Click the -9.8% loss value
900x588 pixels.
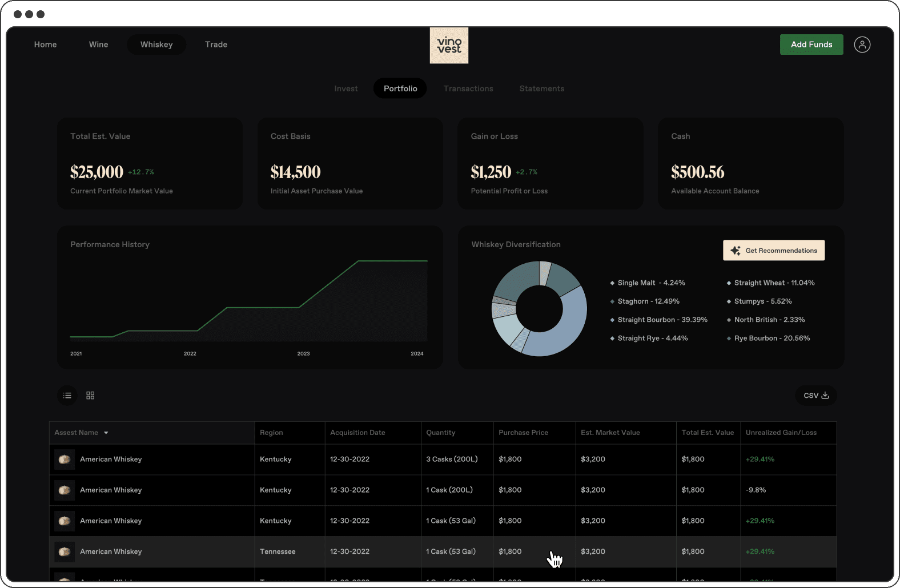pyautogui.click(x=756, y=490)
